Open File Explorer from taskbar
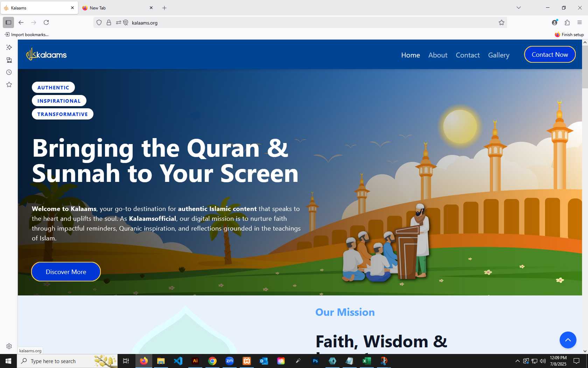Screen dimensions: 588x368 pyautogui.click(x=161, y=361)
